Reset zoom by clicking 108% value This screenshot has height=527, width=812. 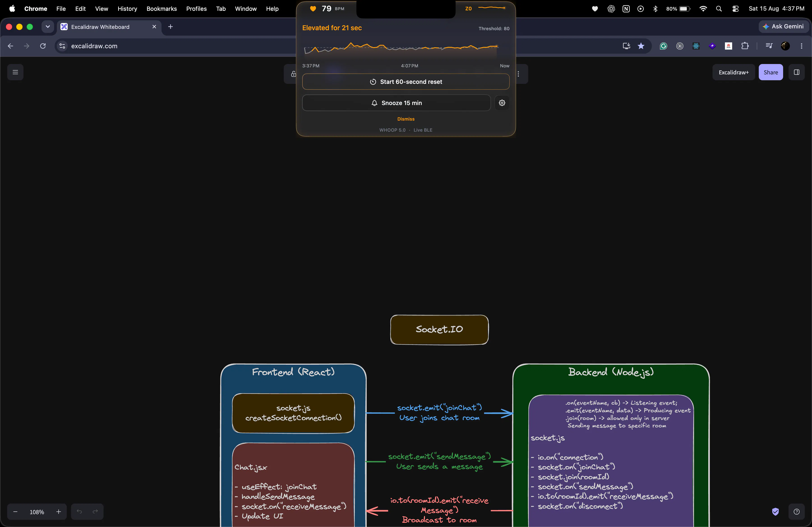[37, 512]
